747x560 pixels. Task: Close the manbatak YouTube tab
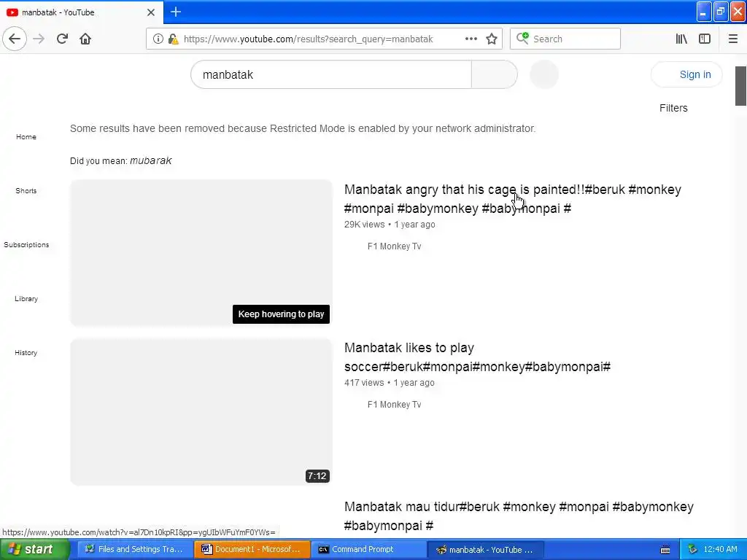pos(150,12)
